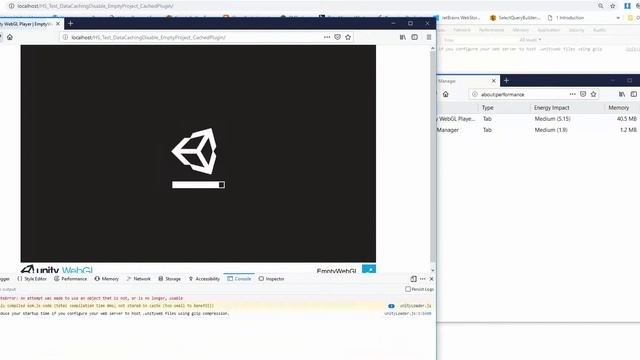Expand Chrome bookmarks overflow arrow
Image resolution: width=640 pixels, height=360 pixels.
point(618,18)
